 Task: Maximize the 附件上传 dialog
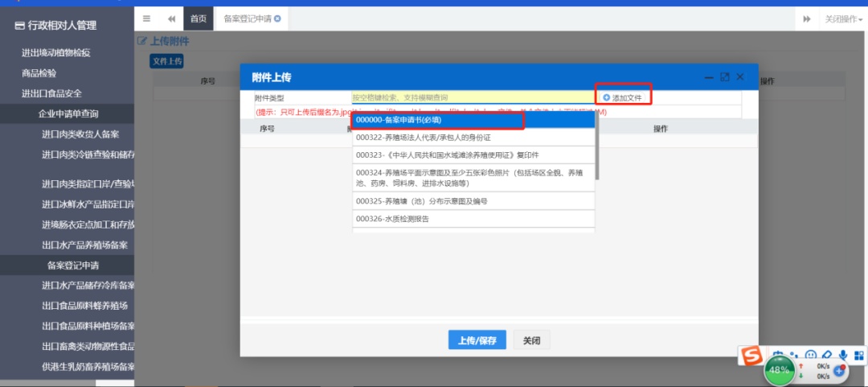(724, 77)
